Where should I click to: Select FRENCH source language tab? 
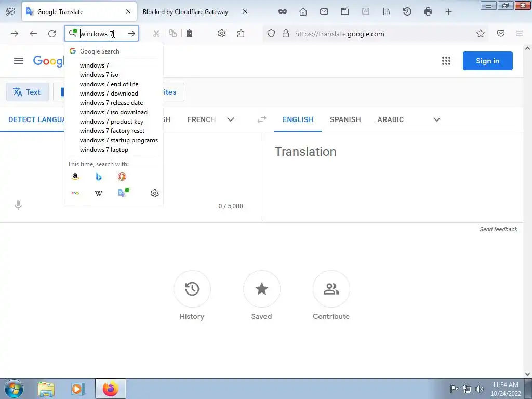pos(202,119)
